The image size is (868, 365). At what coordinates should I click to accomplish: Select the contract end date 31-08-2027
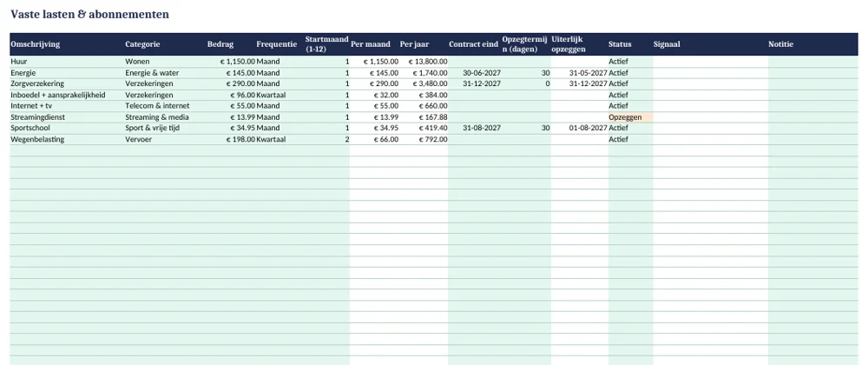pyautogui.click(x=475, y=128)
